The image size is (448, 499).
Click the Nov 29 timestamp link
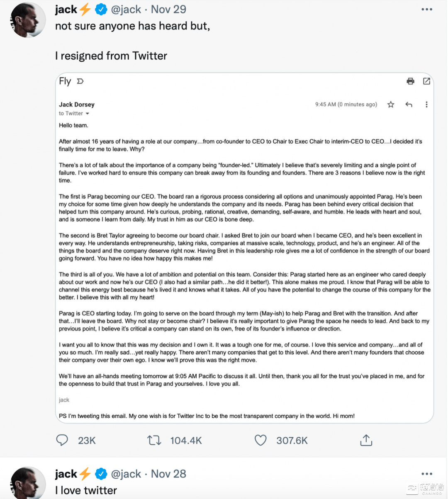point(168,9)
